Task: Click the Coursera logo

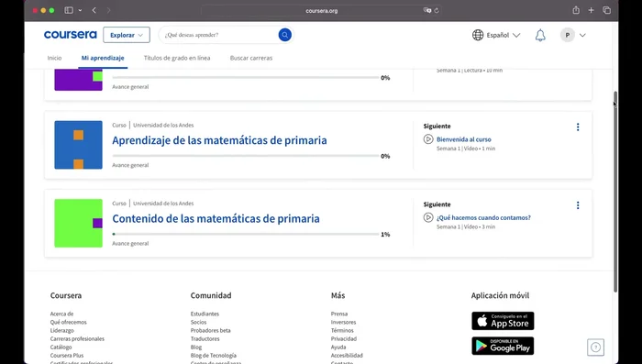Action: click(x=71, y=35)
